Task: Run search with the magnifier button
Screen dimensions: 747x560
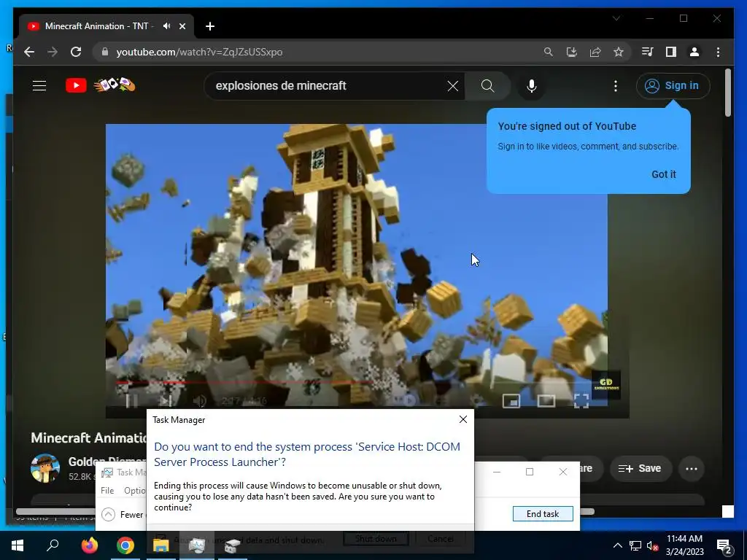Action: coord(487,86)
